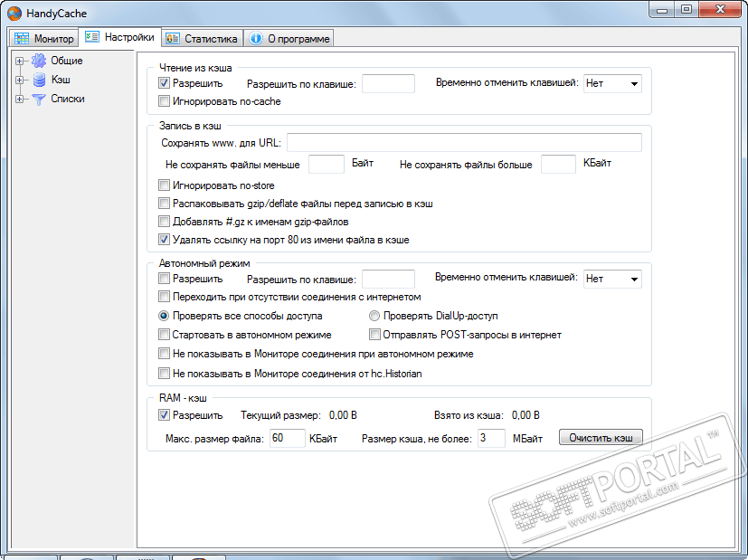
Task: Open Временно отменить клавишей dropdown in Чтение из кэша
Action: click(612, 83)
